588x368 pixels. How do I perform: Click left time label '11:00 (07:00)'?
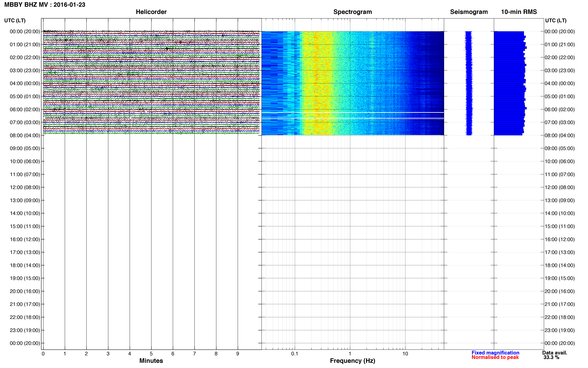[x=25, y=174]
